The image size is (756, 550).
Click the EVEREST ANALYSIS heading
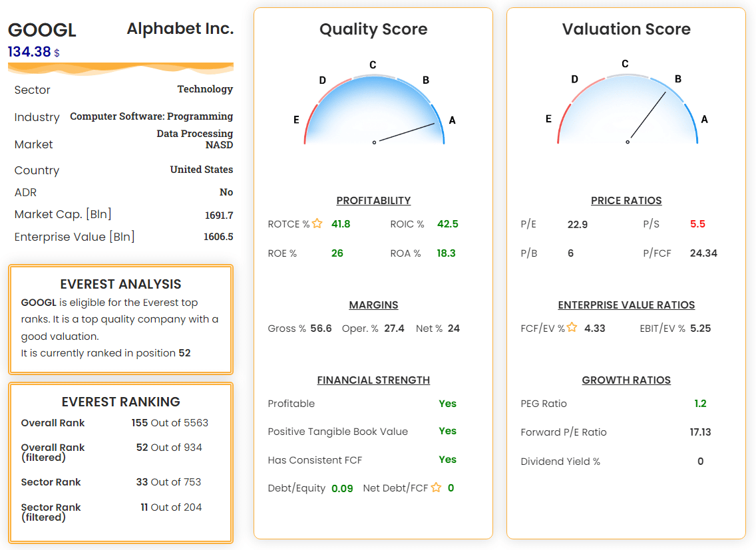(120, 285)
